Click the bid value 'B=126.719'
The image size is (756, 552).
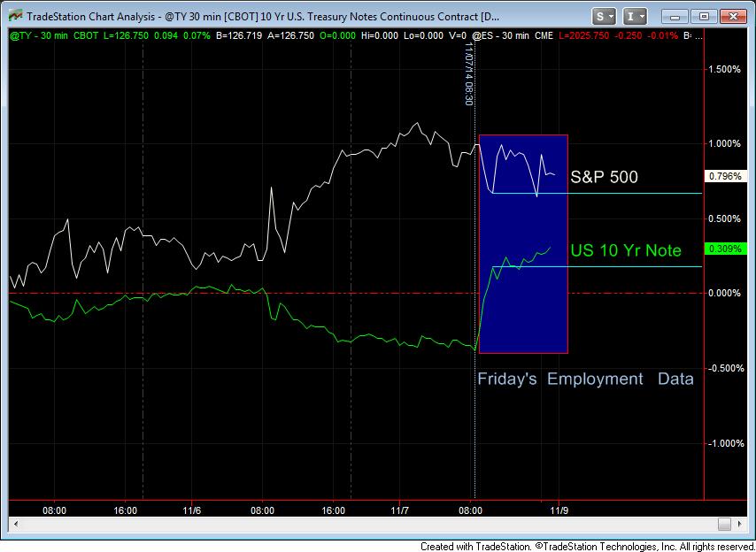point(239,35)
